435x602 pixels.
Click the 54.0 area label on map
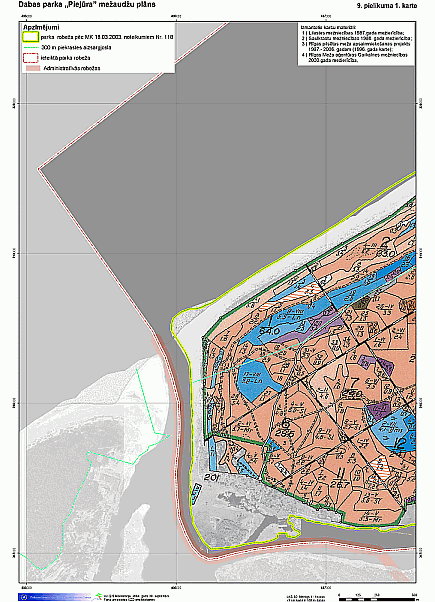(268, 331)
